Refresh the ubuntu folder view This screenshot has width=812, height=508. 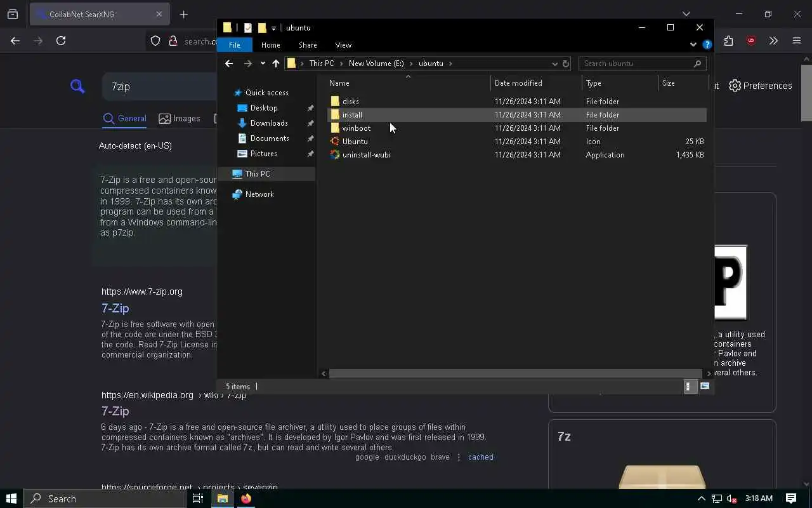566,63
